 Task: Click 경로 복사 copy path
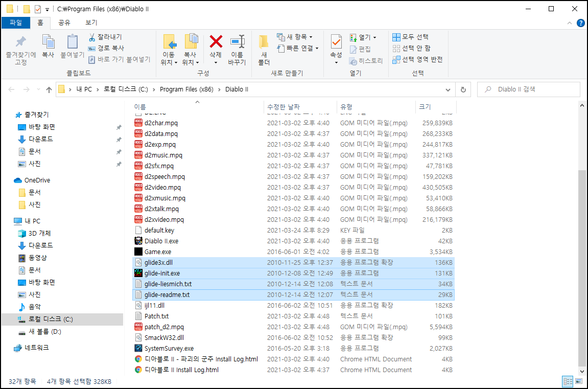106,48
